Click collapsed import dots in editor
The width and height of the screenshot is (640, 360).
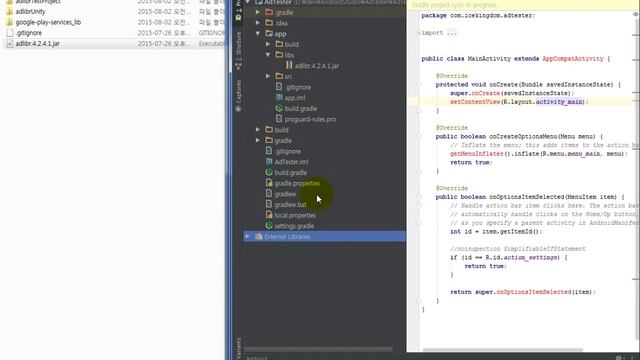click(x=452, y=33)
